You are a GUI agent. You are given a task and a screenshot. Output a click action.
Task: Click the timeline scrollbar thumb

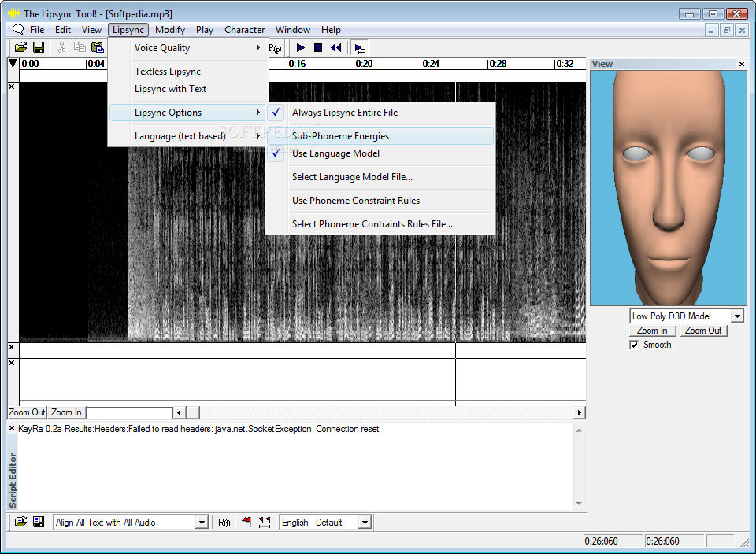point(193,412)
